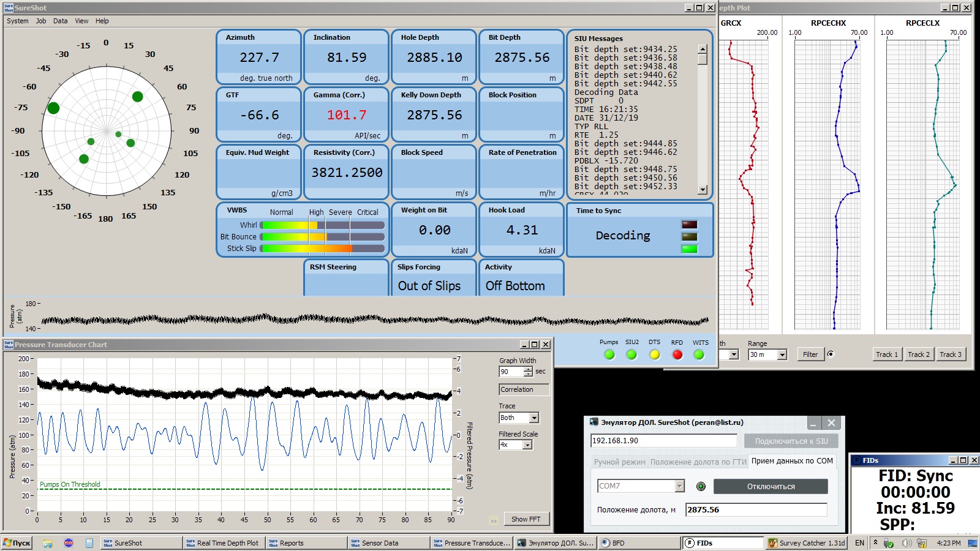
Task: Click the Bit Bounce vibration severity bar
Action: click(323, 237)
